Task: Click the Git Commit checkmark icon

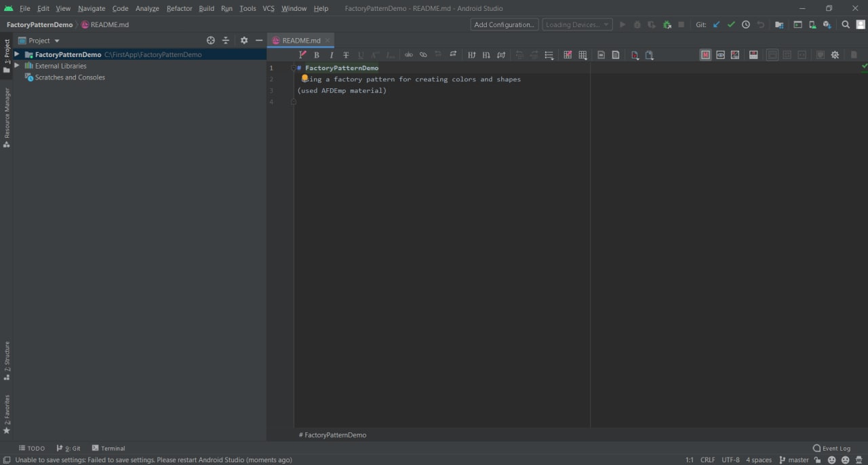Action: pyautogui.click(x=731, y=24)
